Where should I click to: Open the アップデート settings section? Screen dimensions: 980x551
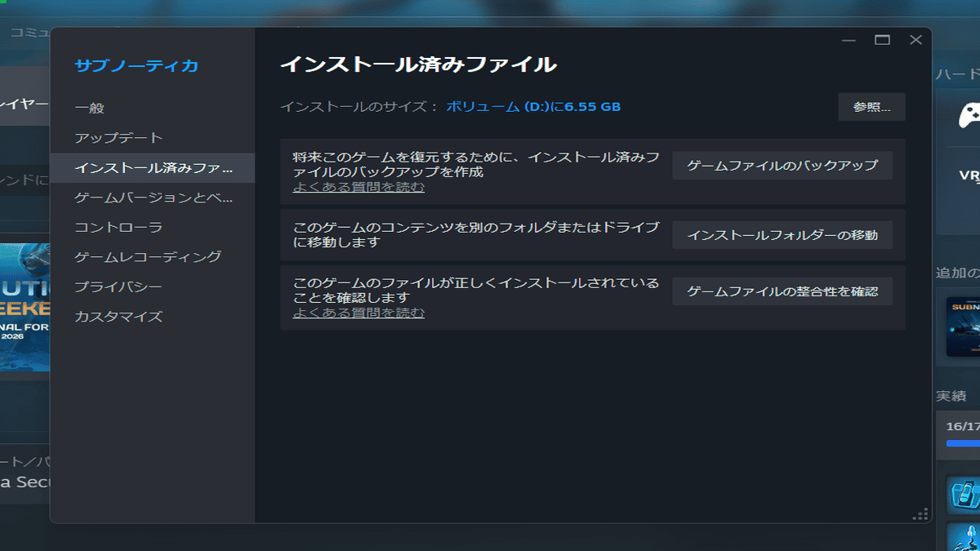coord(152,138)
